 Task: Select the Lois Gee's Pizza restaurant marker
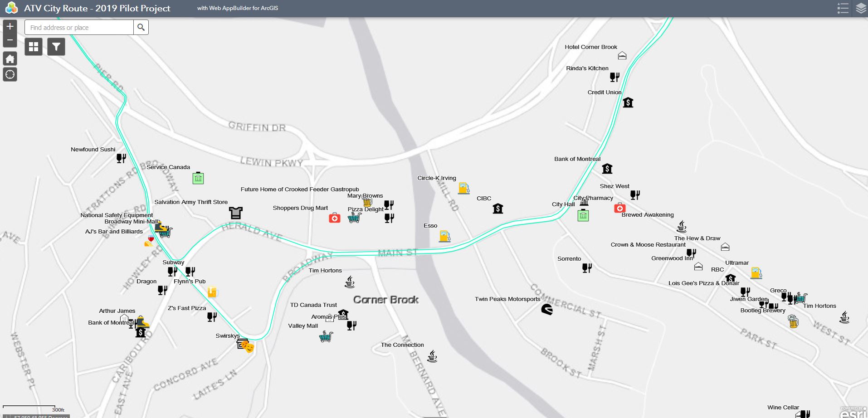click(x=745, y=292)
